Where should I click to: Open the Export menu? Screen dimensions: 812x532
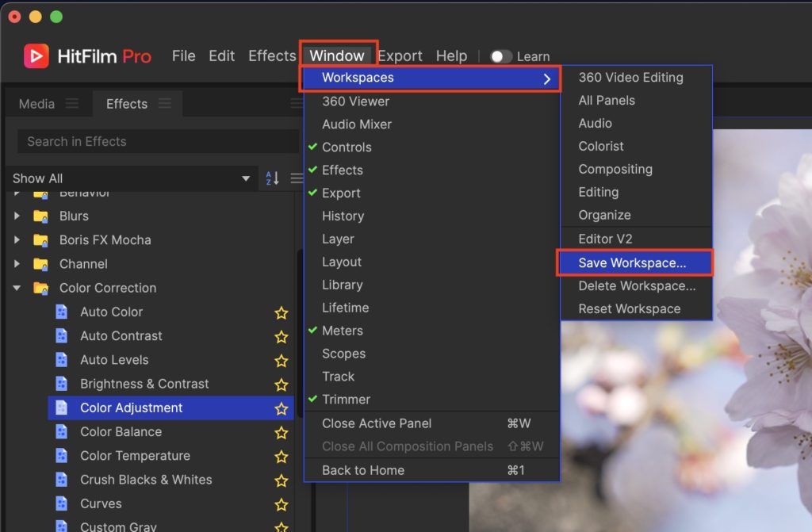coord(400,56)
